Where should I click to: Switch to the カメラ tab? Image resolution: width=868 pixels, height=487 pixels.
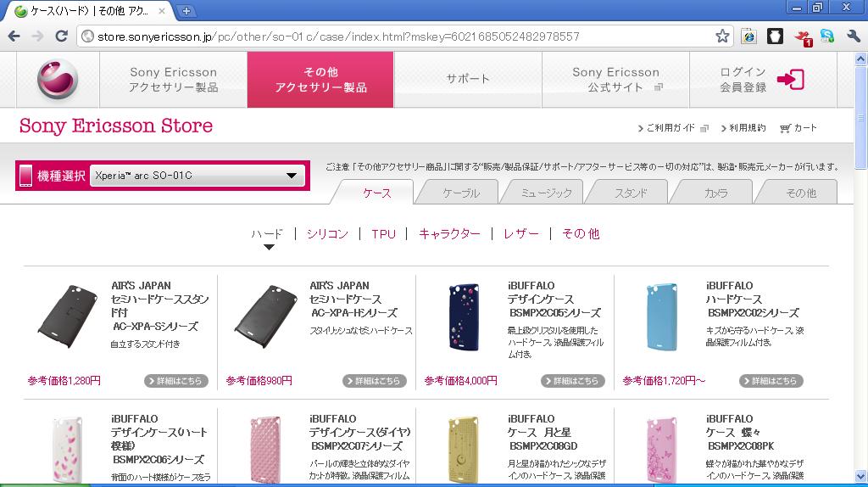click(x=715, y=193)
